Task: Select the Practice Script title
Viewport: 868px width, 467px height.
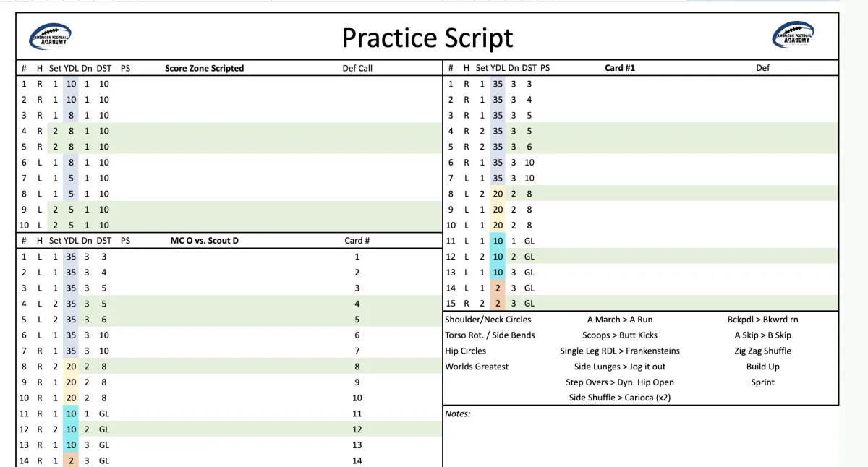Action: 427,38
